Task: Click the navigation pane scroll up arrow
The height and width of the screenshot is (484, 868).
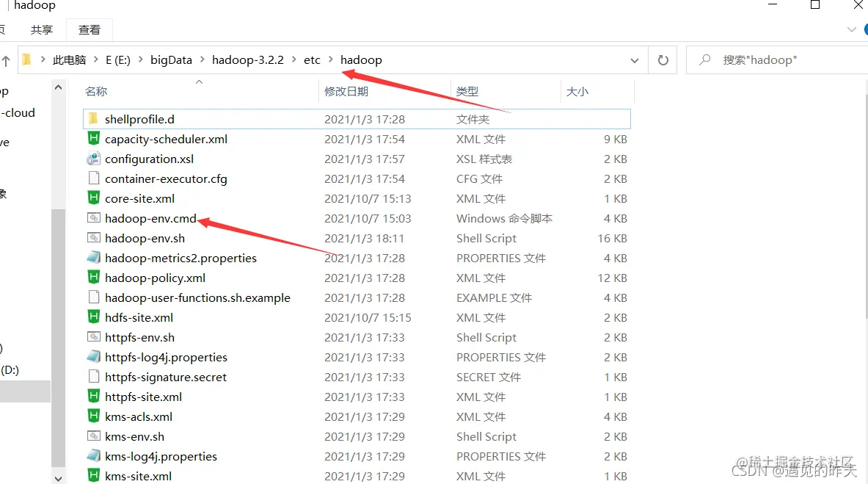Action: (x=58, y=87)
